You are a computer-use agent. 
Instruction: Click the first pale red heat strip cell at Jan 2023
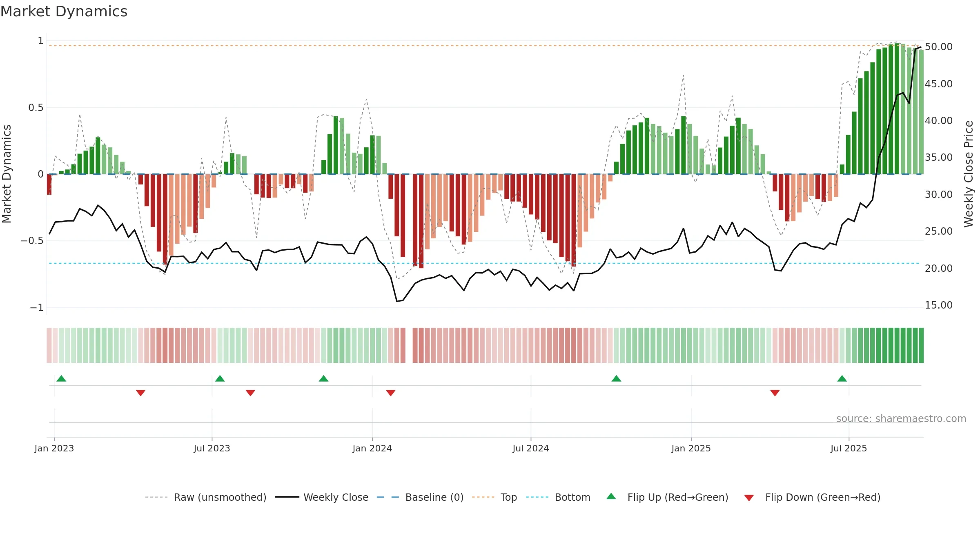pos(49,345)
